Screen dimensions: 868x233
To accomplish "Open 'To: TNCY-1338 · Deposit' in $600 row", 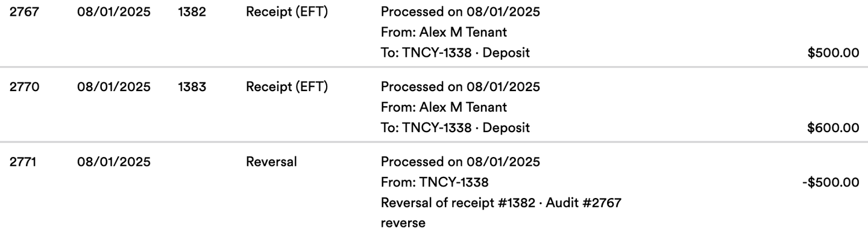I will click(455, 127).
